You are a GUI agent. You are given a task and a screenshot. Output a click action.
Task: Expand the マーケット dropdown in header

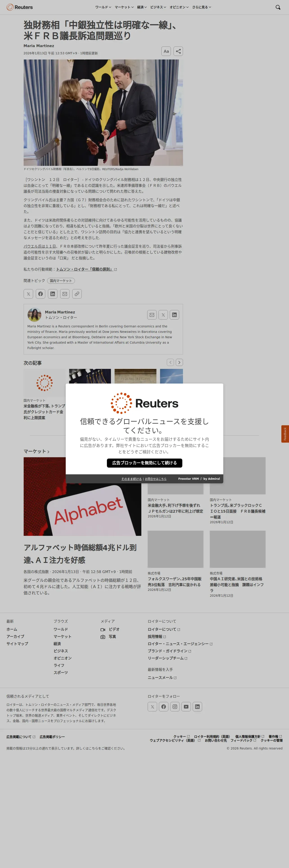124,7
